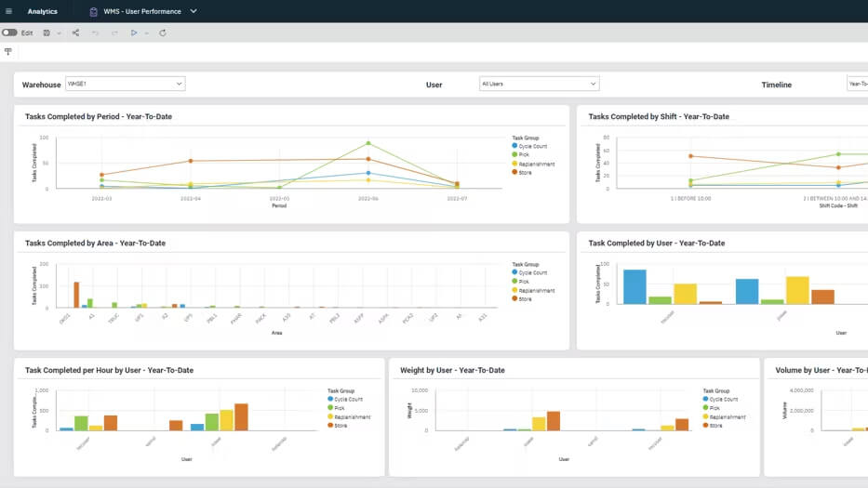
Task: Click the WMS - User Performance title
Action: pos(143,11)
